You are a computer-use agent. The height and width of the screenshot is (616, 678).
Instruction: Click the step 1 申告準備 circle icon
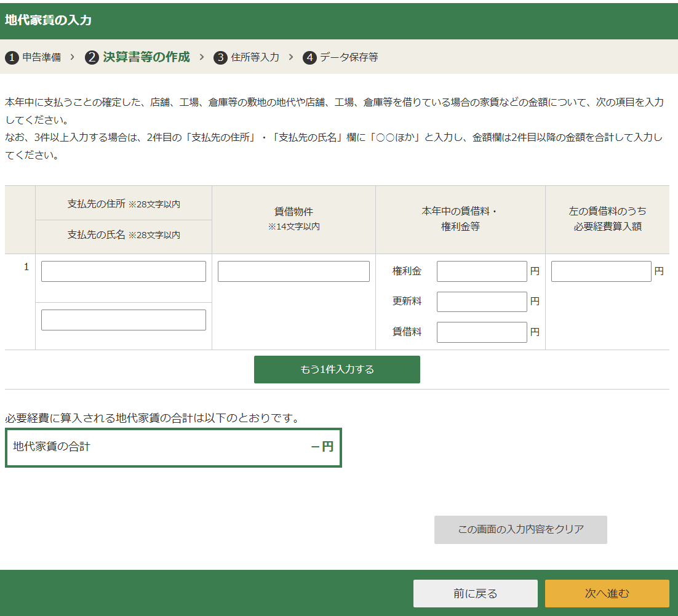click(x=12, y=58)
